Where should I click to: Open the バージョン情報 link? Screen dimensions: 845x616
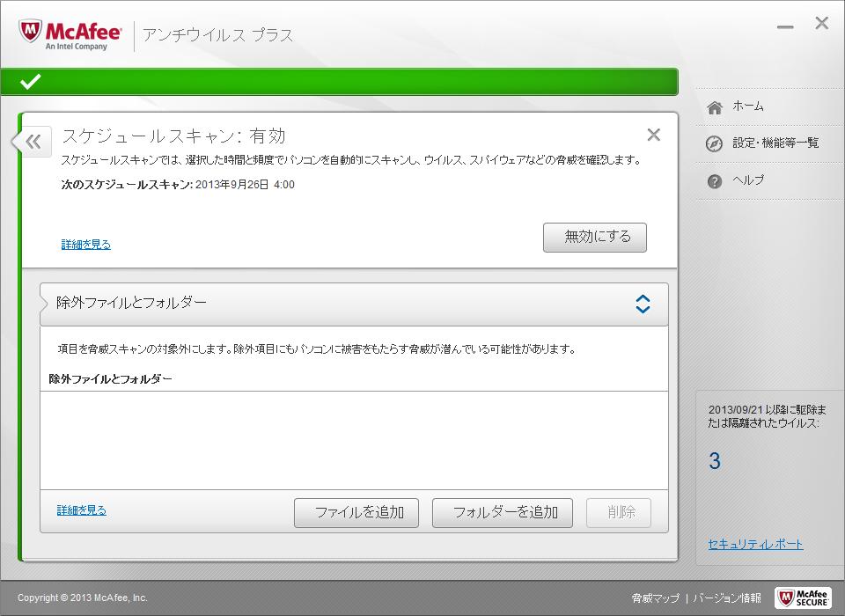(x=728, y=598)
